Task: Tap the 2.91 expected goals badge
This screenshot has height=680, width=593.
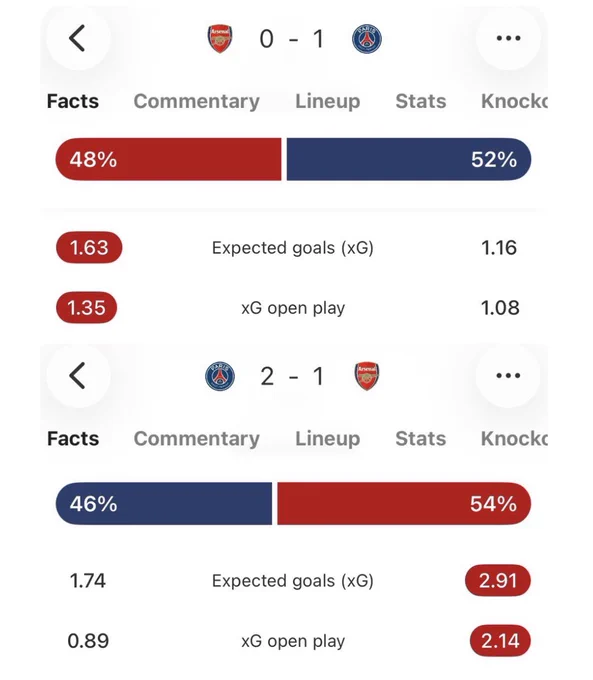Action: point(498,581)
